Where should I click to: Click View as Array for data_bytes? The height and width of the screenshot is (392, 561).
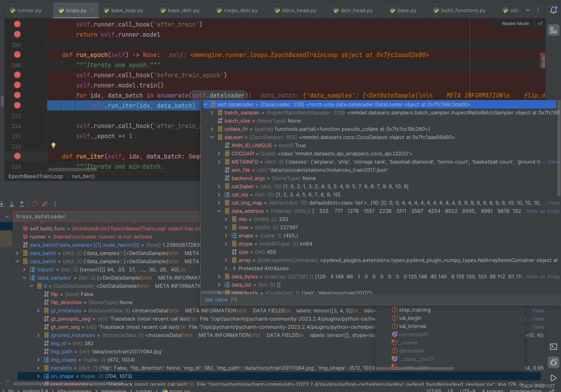pyautogui.click(x=543, y=276)
